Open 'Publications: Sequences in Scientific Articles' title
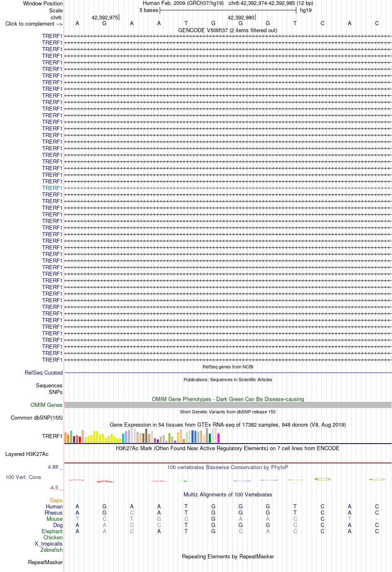 [228, 380]
